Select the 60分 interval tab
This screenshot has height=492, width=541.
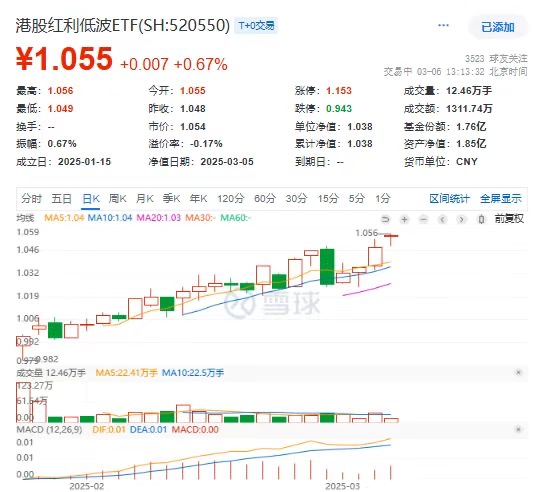point(265,199)
